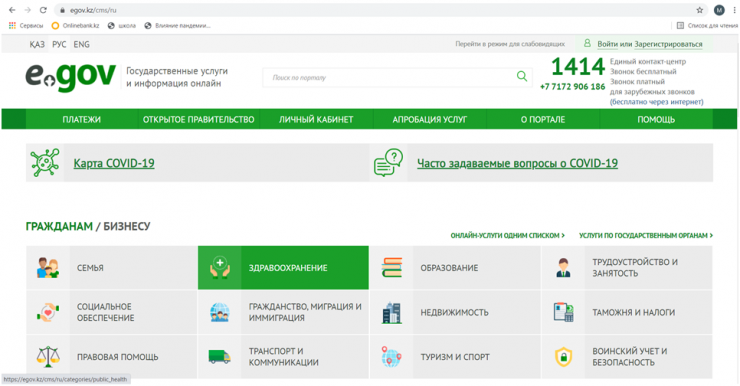Open ТРУДОУСТРОЙСТВО И ЗАНЯТОСТЬ category
This screenshot has height=386, width=740.
[627, 268]
